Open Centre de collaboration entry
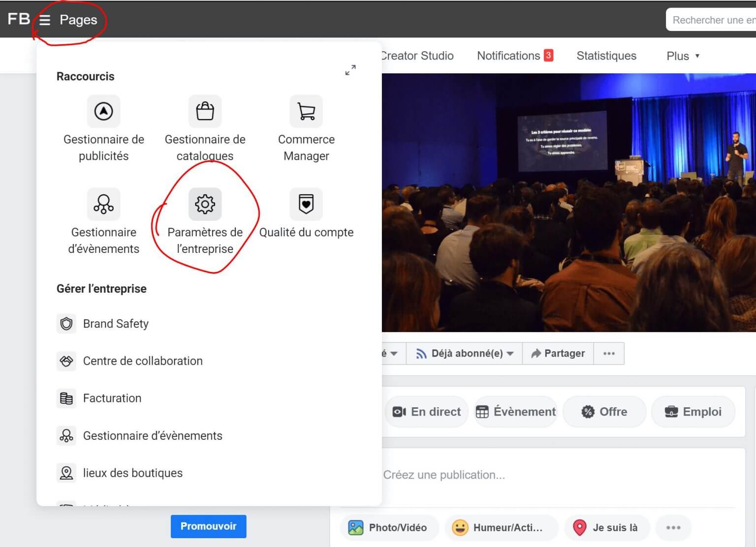This screenshot has height=547, width=756. (142, 361)
